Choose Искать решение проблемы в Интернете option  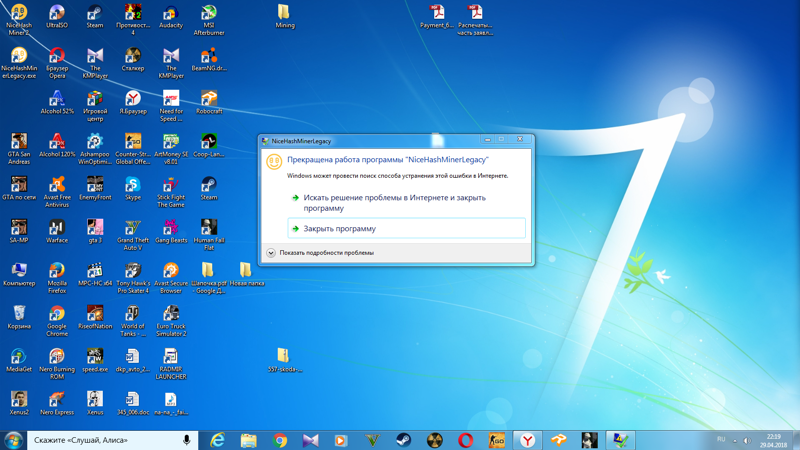point(407,203)
